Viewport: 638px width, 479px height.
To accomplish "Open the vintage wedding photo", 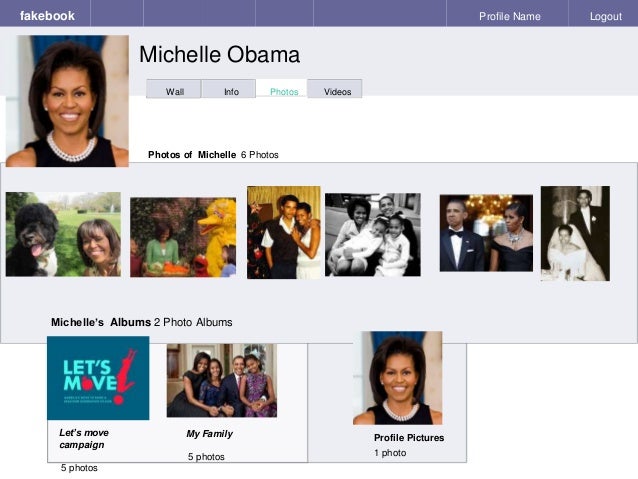I will coord(575,233).
